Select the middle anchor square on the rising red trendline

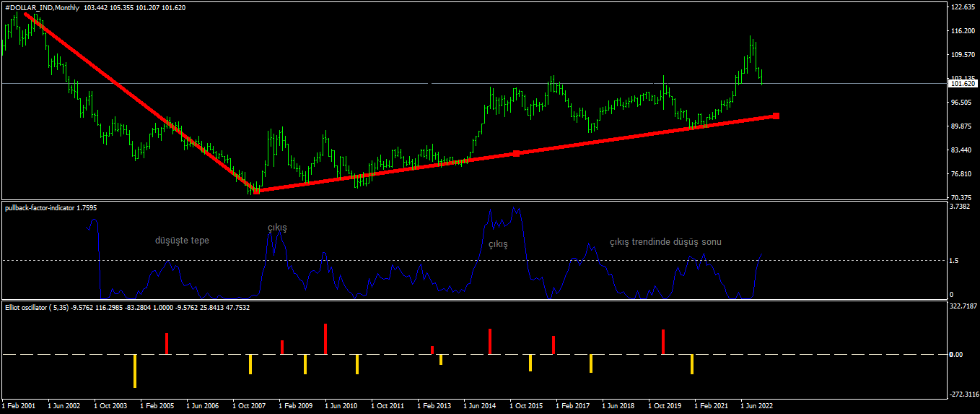(x=516, y=153)
